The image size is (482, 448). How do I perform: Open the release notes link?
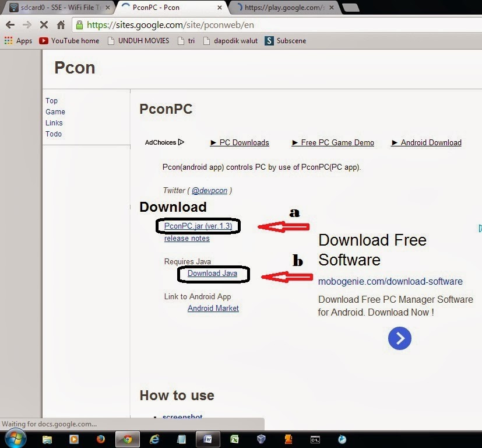(187, 239)
